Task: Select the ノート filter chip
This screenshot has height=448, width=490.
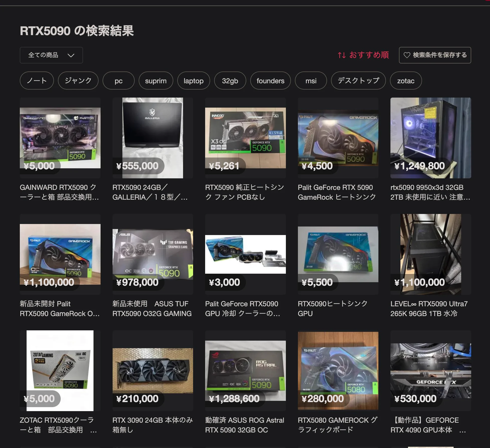Action: (37, 81)
